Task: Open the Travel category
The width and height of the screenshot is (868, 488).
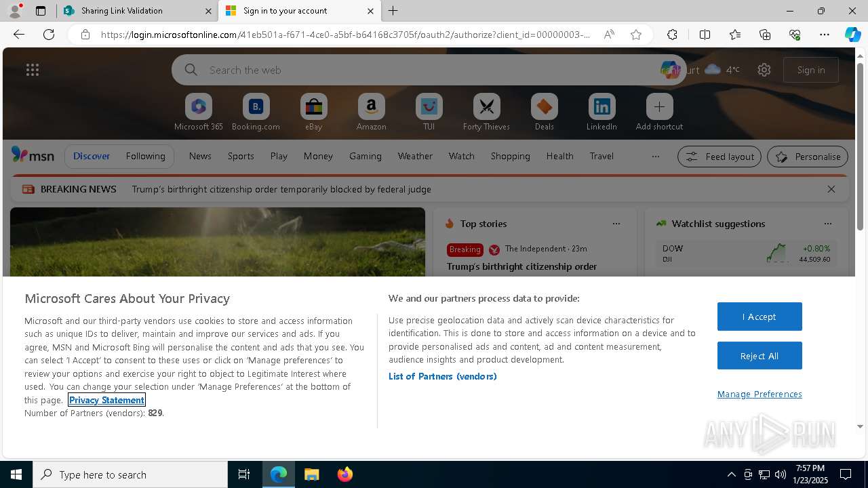Action: coord(601,156)
